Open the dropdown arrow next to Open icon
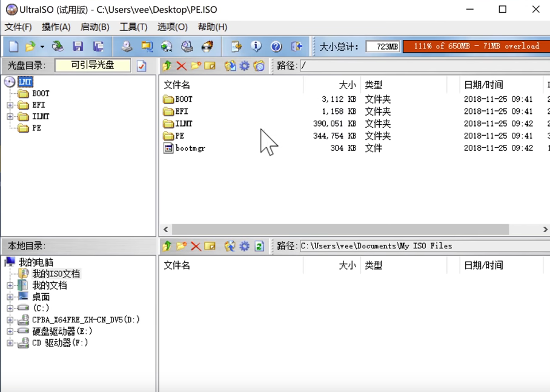This screenshot has height=392, width=550. [42, 47]
